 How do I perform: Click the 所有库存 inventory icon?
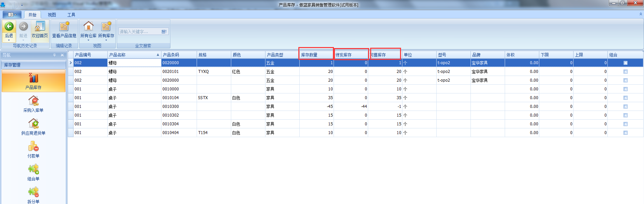click(106, 27)
